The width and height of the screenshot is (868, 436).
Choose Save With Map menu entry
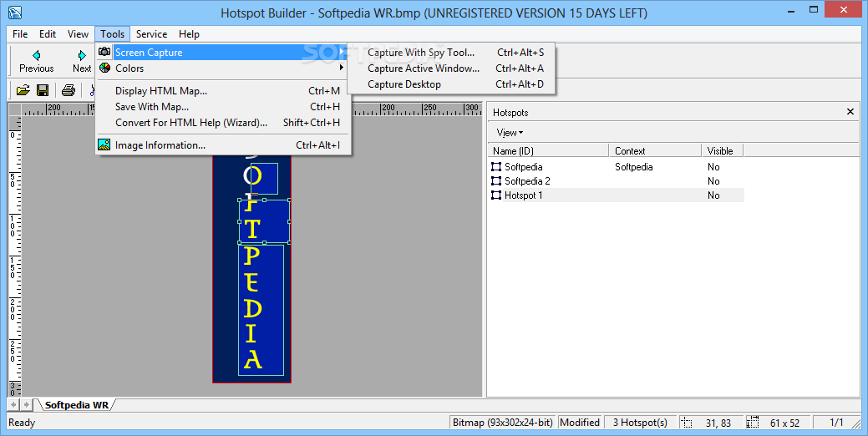224,107
